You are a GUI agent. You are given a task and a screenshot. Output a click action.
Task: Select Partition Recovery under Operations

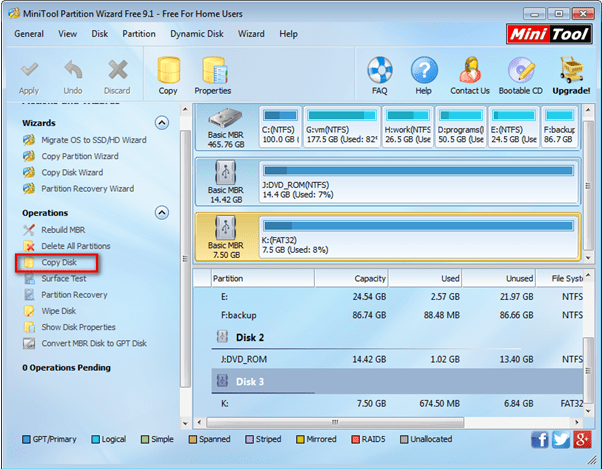tap(65, 295)
